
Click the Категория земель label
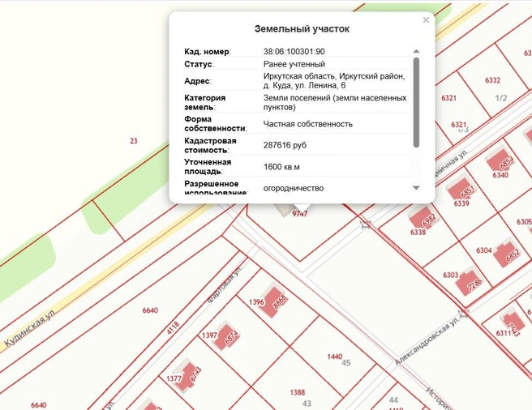click(205, 102)
